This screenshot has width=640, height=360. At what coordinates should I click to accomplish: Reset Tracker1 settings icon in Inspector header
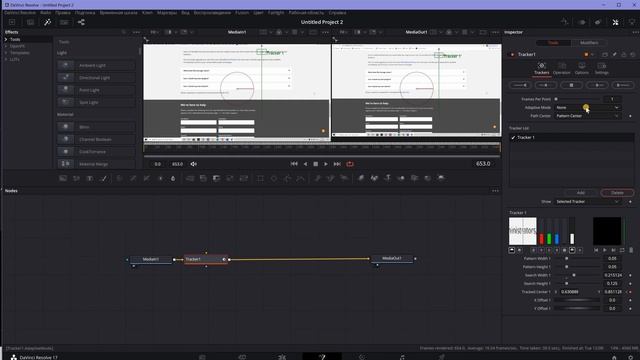[x=632, y=54]
